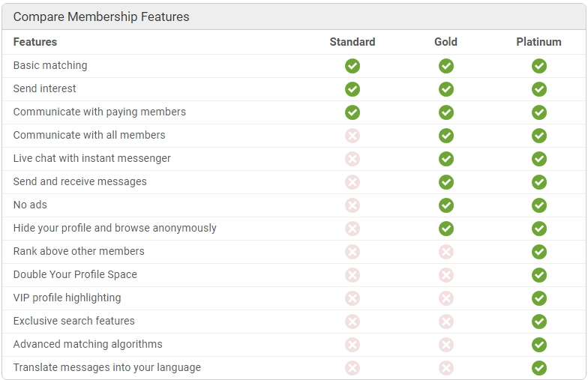Click Platinum checkmark for Exclusive search features
The width and height of the screenshot is (588, 380).
[538, 322]
